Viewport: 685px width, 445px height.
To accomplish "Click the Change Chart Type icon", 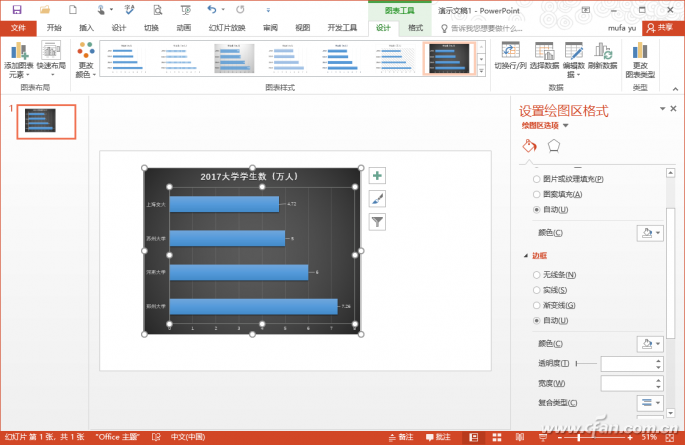I will point(640,50).
